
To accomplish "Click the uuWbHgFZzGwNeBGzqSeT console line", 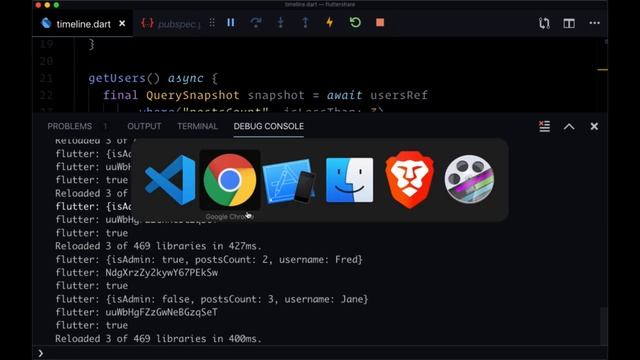I will point(137,312).
